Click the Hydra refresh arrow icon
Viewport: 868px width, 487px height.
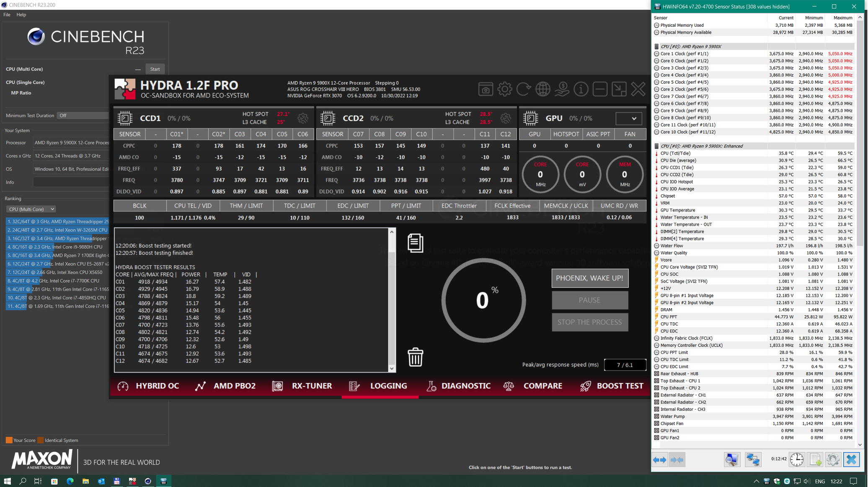(x=524, y=89)
